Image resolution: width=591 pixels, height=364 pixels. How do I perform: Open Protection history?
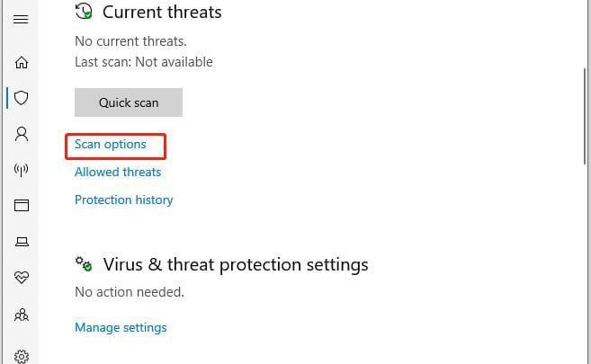pos(124,200)
